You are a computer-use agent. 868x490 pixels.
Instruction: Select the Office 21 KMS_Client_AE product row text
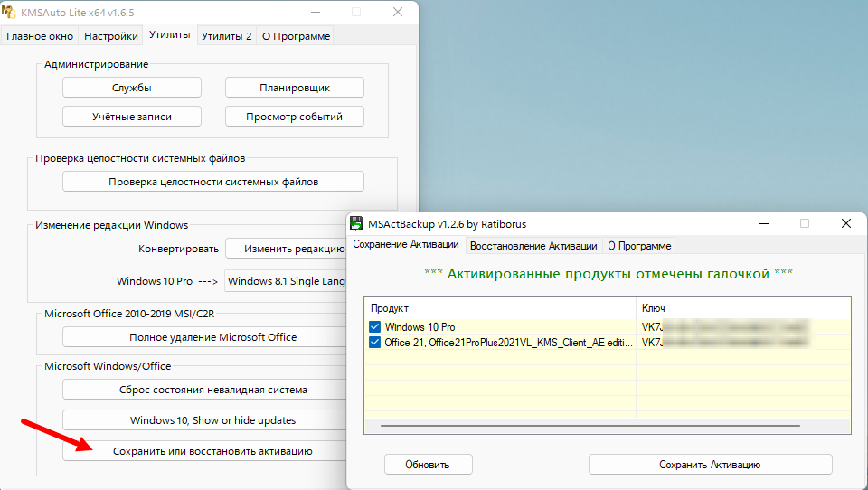click(x=508, y=342)
